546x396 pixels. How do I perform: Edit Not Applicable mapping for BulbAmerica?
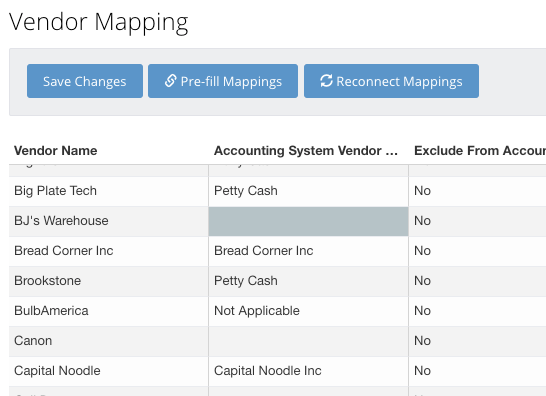309,311
